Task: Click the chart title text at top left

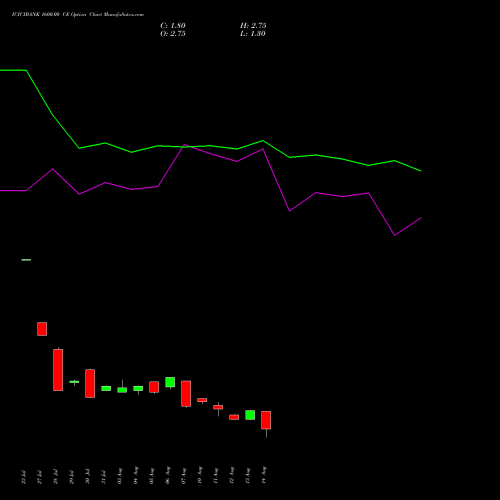Action: click(x=78, y=15)
